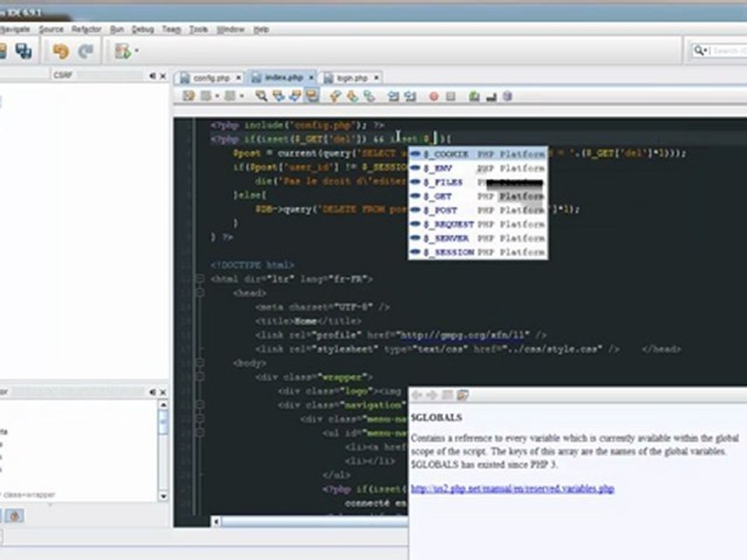
Task: Open the Team menu
Action: (x=171, y=30)
